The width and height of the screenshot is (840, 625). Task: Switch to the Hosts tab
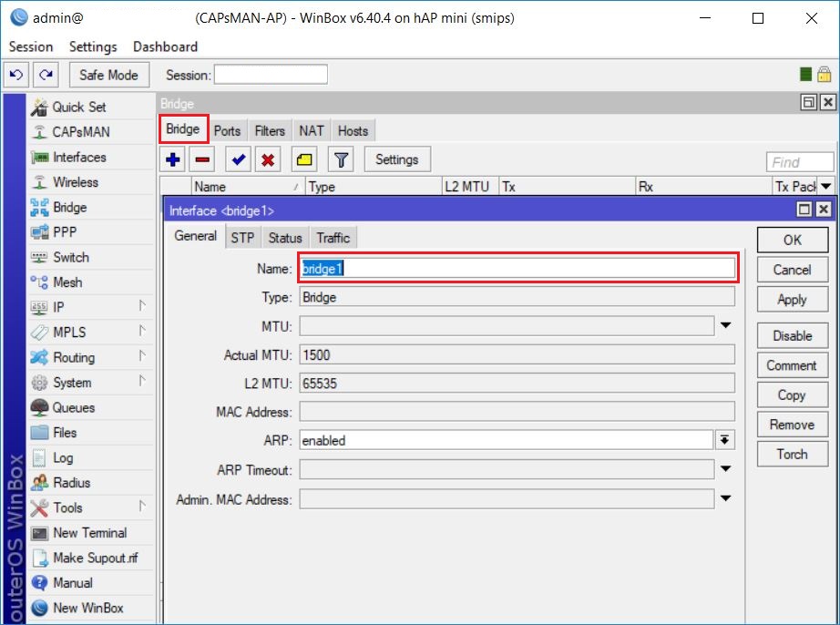[353, 131]
